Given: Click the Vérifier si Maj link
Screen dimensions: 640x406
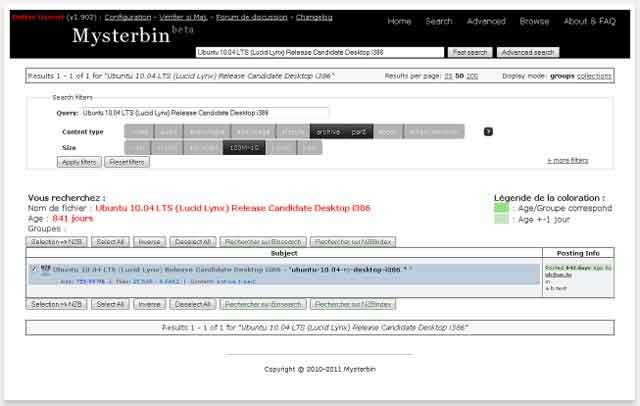Looking at the screenshot, I should tap(183, 17).
